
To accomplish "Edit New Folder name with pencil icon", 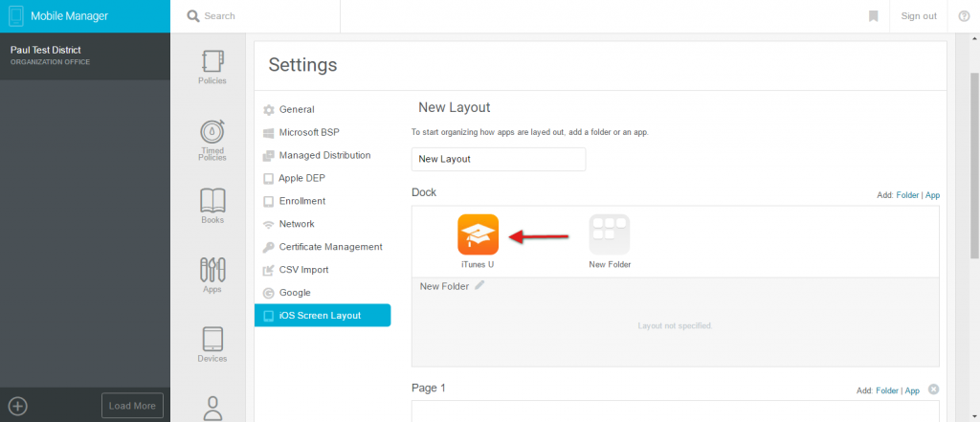I will coord(479,285).
